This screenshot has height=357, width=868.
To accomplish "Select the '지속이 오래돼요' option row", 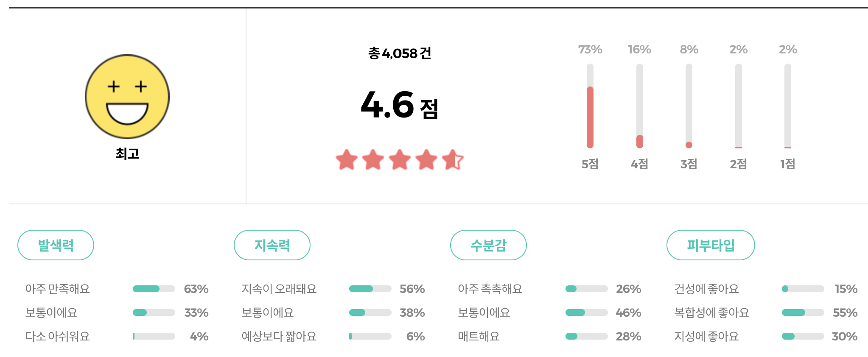I will click(x=278, y=288).
